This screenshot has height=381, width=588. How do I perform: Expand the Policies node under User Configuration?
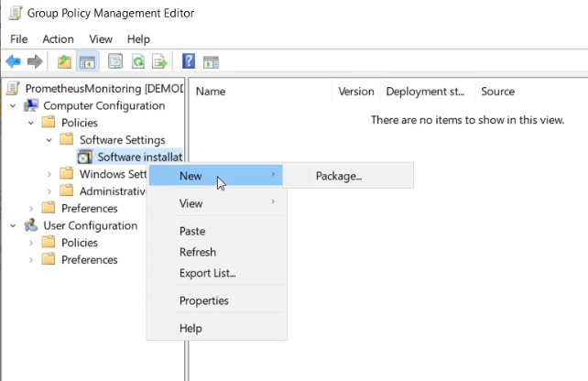[x=32, y=243]
